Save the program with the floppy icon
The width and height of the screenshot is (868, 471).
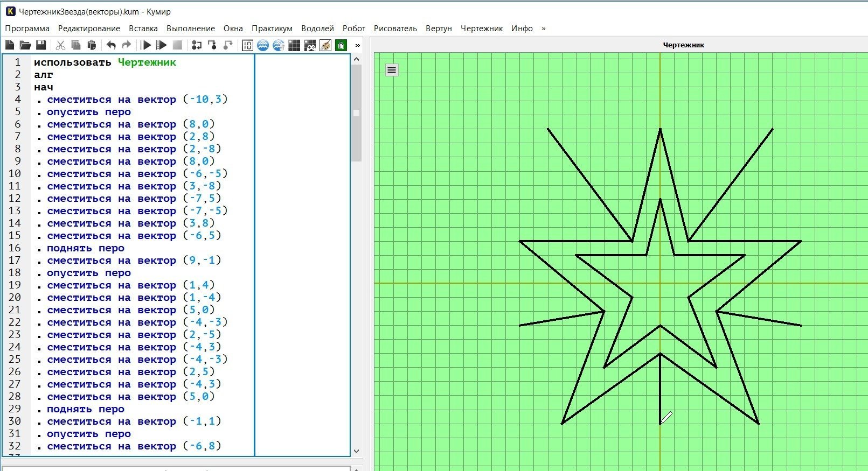point(40,45)
